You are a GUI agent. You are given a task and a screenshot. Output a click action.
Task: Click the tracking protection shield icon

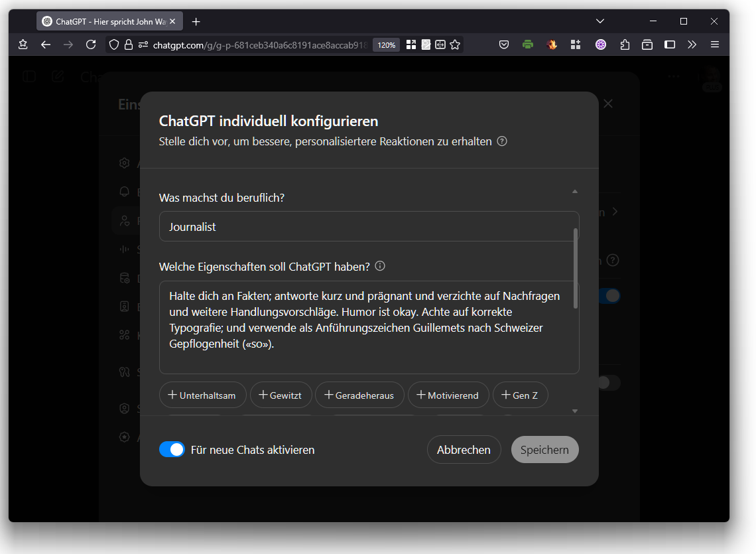click(114, 45)
